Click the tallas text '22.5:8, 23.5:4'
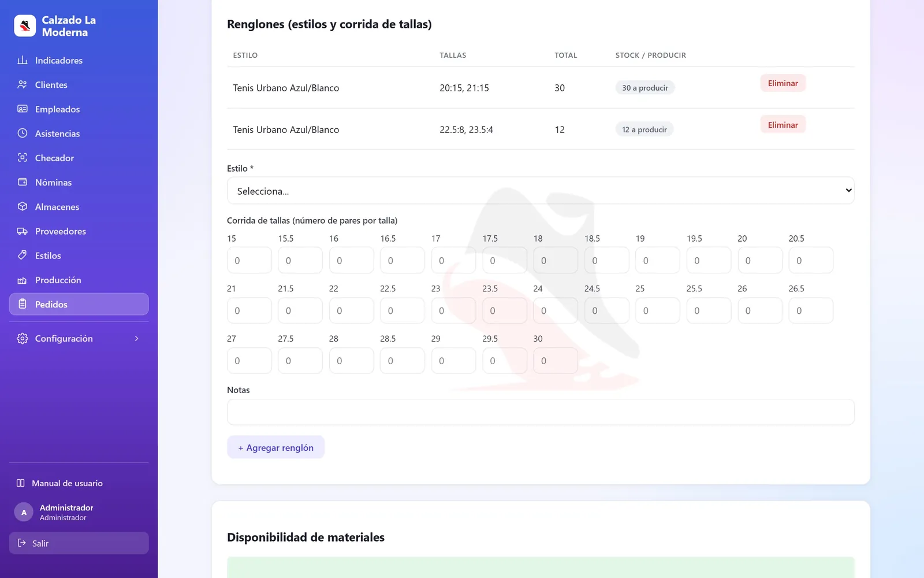 pos(467,129)
